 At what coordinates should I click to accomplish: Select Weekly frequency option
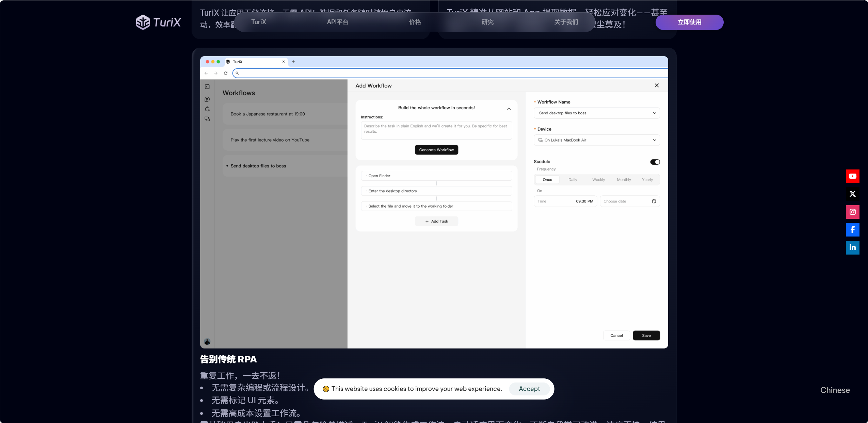tap(598, 180)
